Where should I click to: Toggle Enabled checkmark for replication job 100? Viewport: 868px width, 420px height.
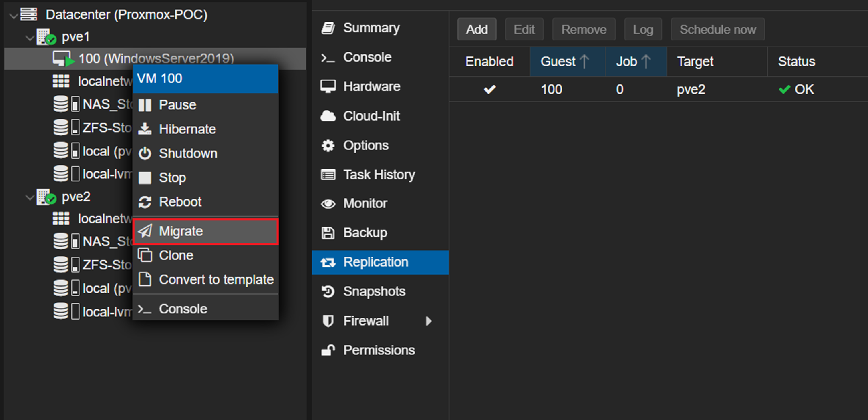pos(489,89)
